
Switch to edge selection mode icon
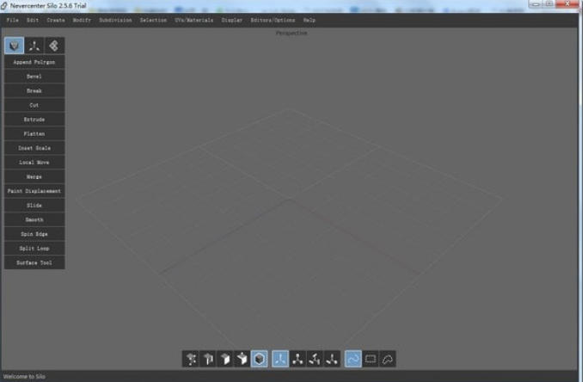coord(207,359)
